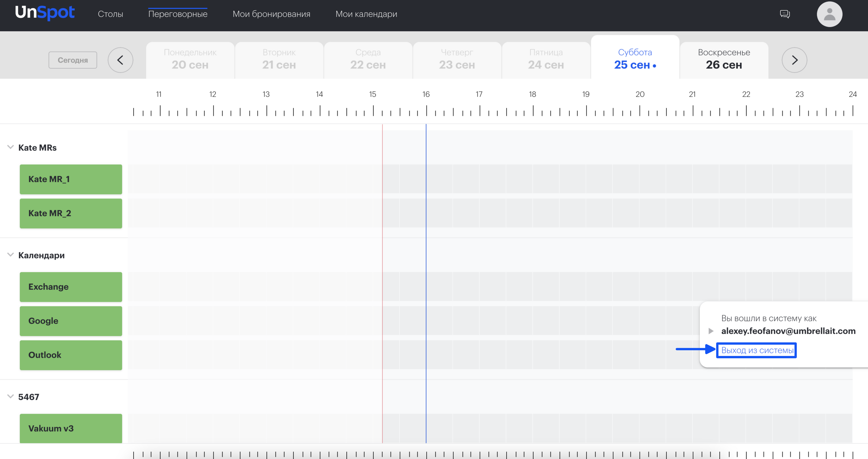Open Kate MR_2 room
The height and width of the screenshot is (459, 868).
coord(71,213)
